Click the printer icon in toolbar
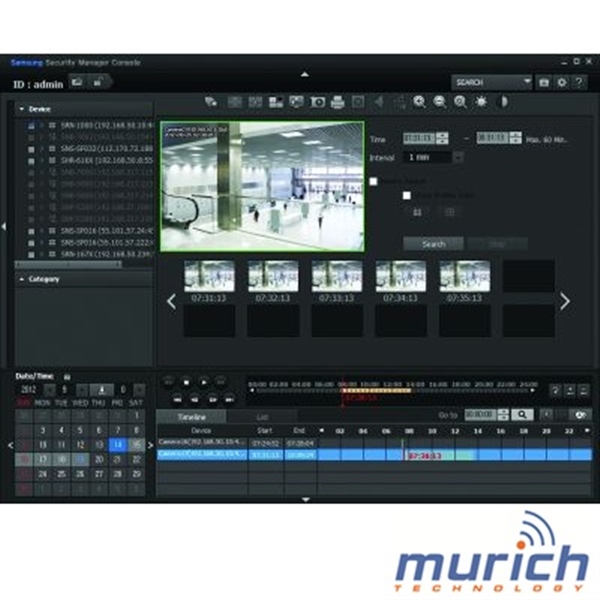Screen dimensions: 600x600 coord(338,102)
